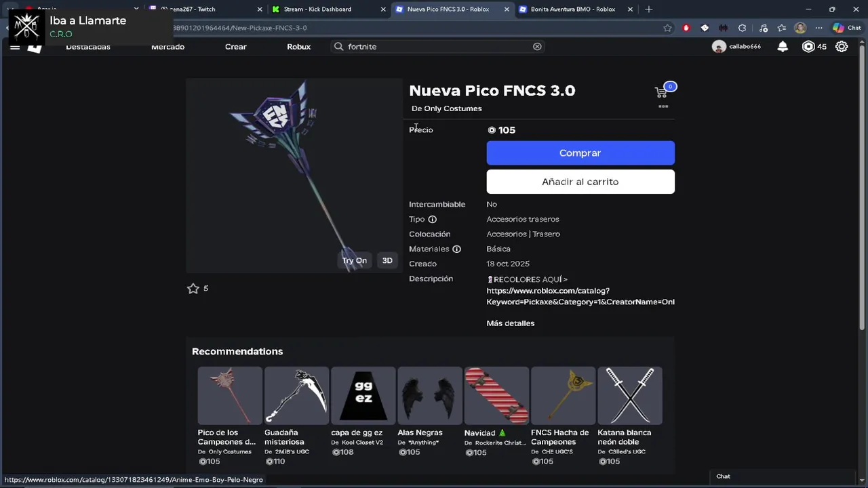Open a new browser tab
This screenshot has height=488, width=868.
649,9
